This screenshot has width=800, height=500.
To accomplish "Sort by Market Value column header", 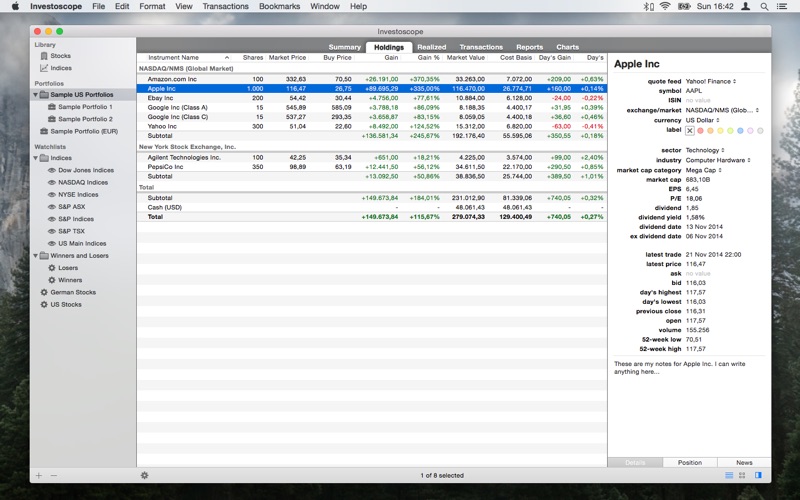I will (x=466, y=58).
